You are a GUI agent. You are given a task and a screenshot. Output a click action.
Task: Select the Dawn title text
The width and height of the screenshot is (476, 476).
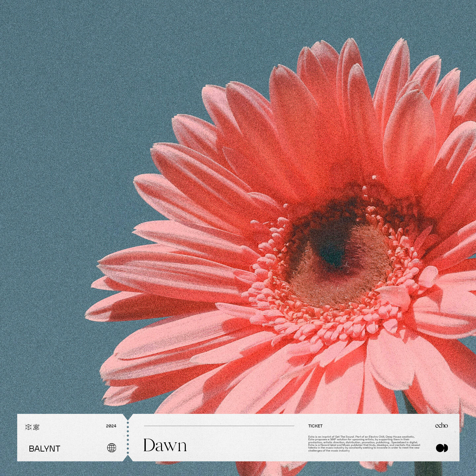(x=165, y=445)
